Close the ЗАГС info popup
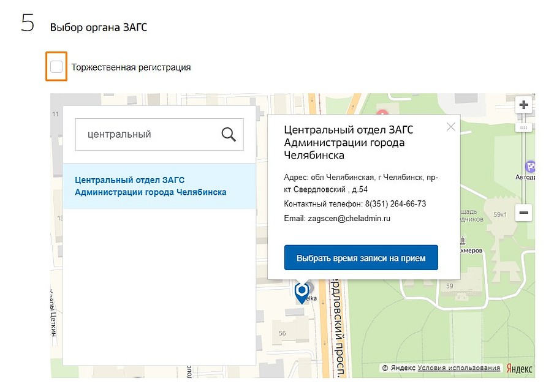This screenshot has width=554, height=392. (x=451, y=127)
